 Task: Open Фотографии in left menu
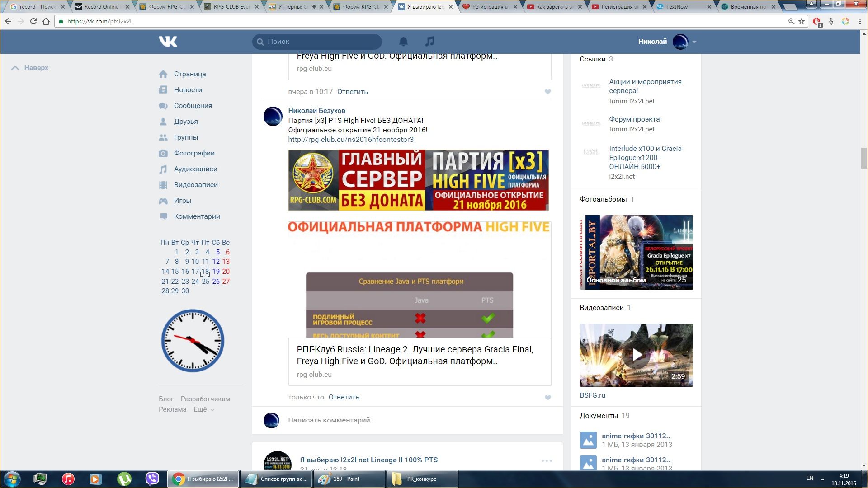[194, 153]
